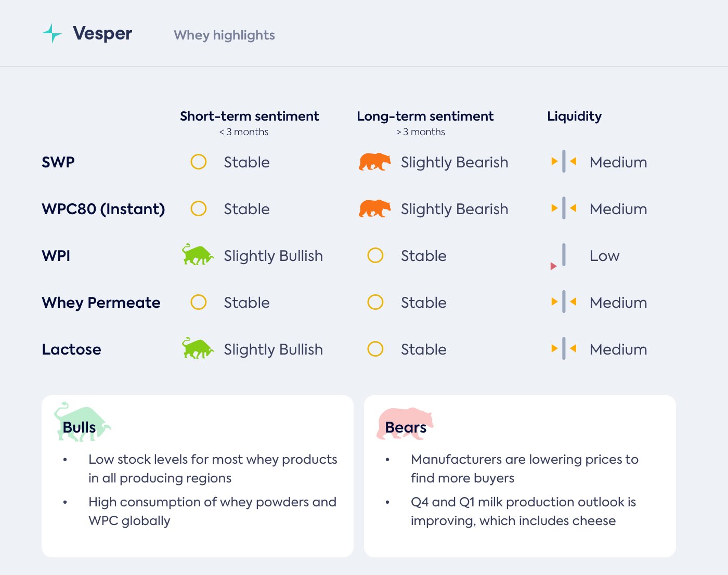
Task: Click the WPI low liquidity indicator icon
Action: pos(561,256)
